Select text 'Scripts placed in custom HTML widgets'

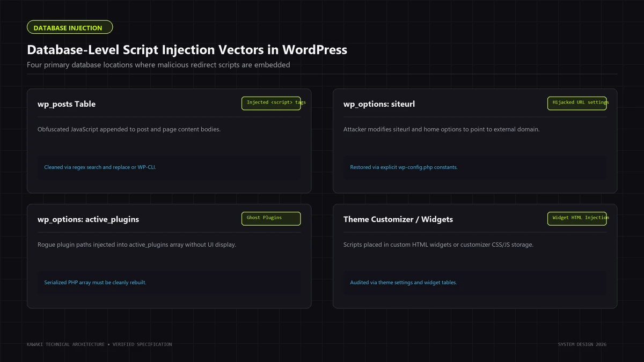tap(438, 245)
